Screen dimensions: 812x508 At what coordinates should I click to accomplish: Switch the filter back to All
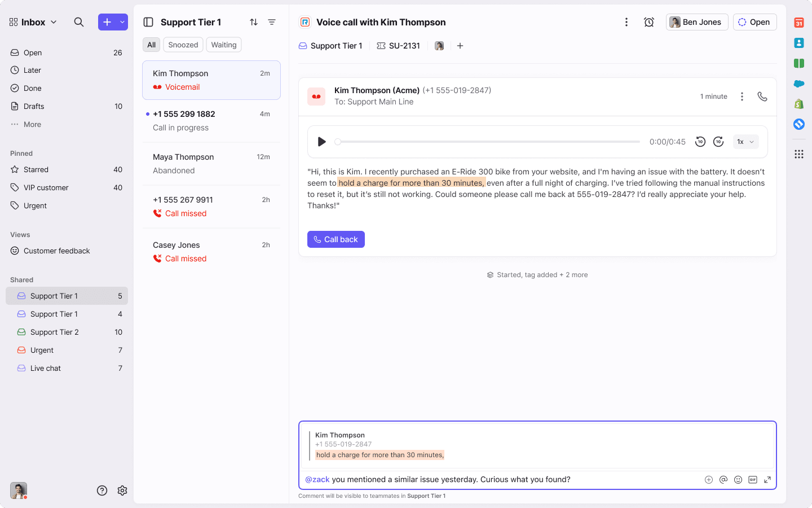click(x=151, y=44)
